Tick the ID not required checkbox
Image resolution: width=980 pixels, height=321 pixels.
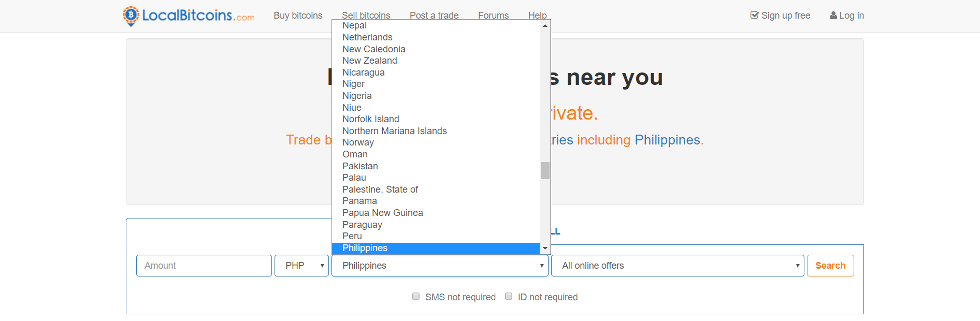[509, 296]
